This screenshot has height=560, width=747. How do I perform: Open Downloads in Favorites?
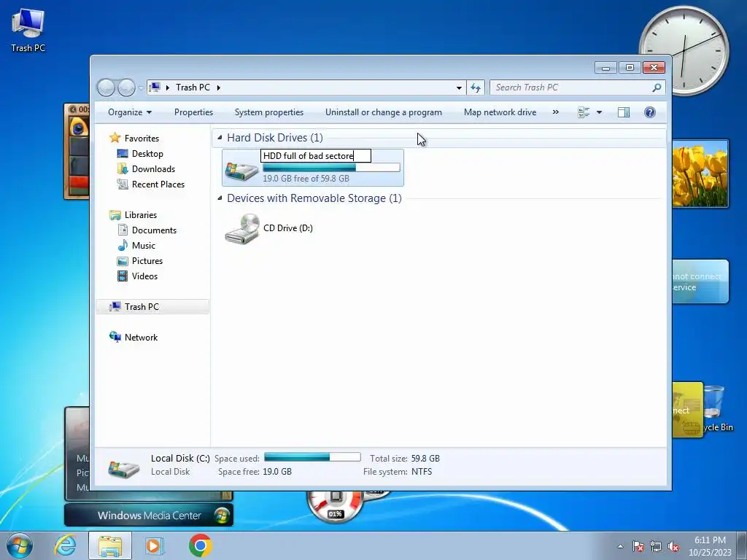point(153,169)
